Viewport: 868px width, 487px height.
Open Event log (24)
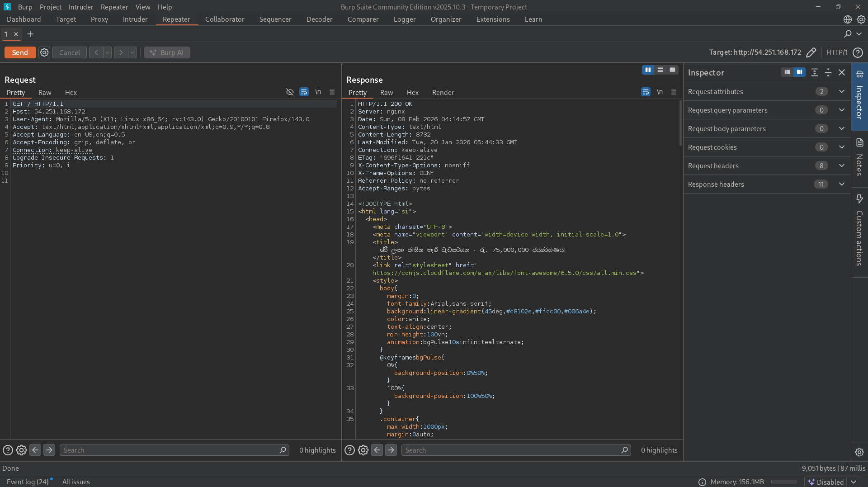coord(27,482)
